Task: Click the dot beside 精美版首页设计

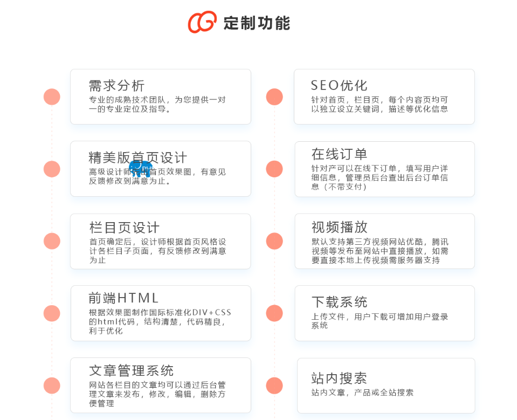Action: [52, 169]
